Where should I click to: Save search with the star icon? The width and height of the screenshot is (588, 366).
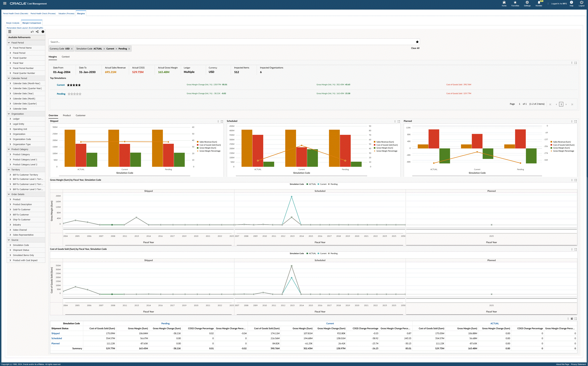click(x=417, y=42)
